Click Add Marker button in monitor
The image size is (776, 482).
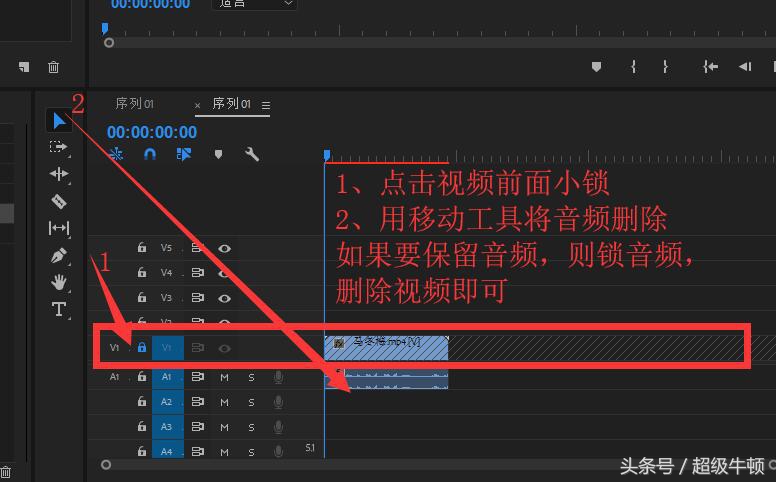point(596,67)
